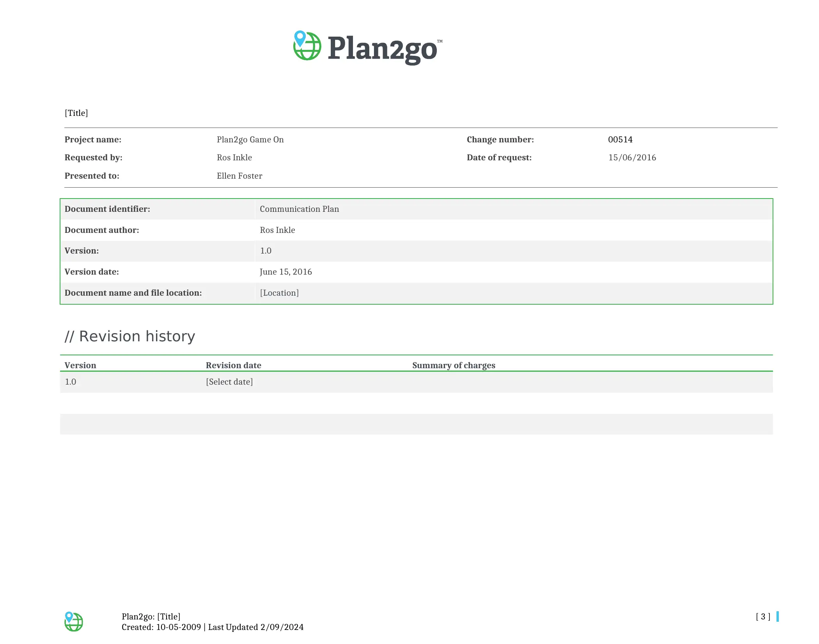Image resolution: width=819 pixels, height=644 pixels.
Task: Click the 'Plan2go Game On' project value
Action: tap(250, 140)
